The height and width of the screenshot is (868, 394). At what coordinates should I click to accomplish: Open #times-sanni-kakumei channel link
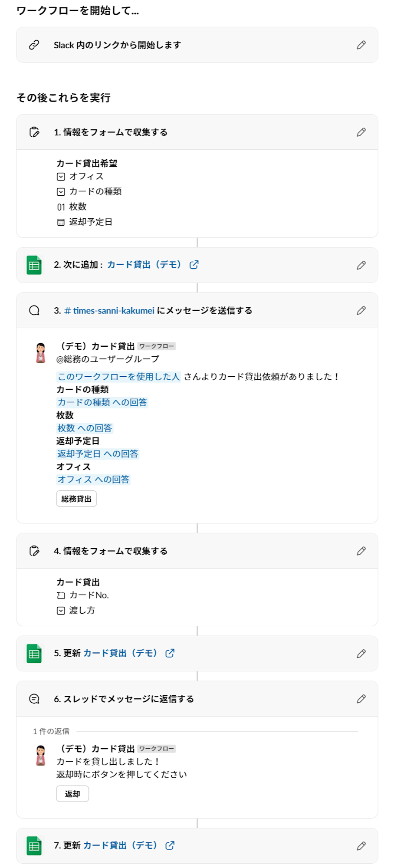109,310
